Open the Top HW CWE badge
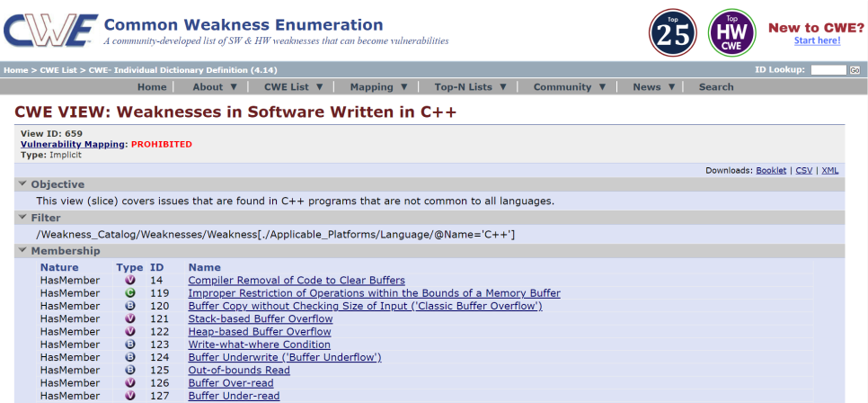Screen dimensions: 868x403 click(731, 32)
